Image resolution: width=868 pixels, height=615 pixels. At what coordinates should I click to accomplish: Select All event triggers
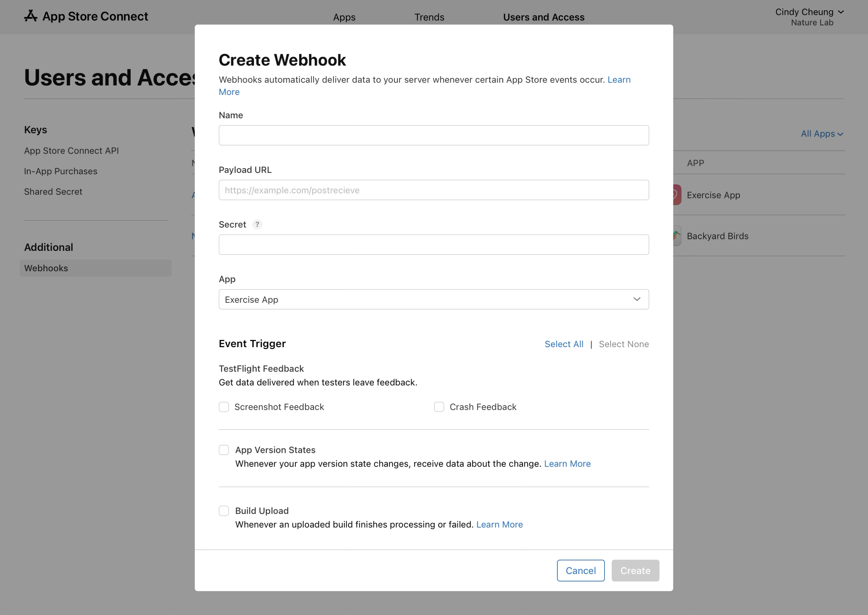(564, 344)
